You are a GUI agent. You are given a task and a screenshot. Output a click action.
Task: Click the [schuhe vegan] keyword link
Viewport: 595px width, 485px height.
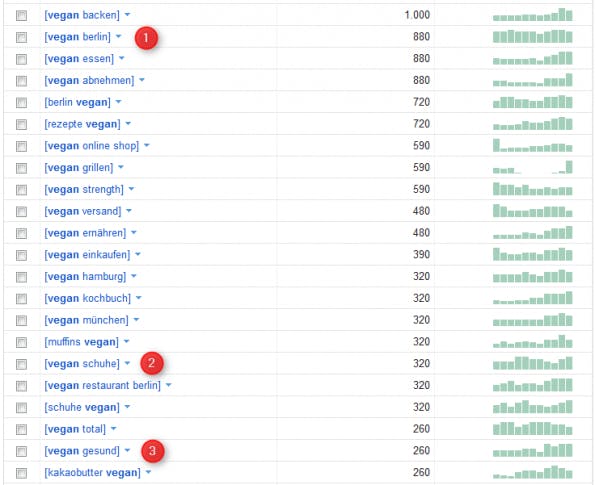(82, 407)
